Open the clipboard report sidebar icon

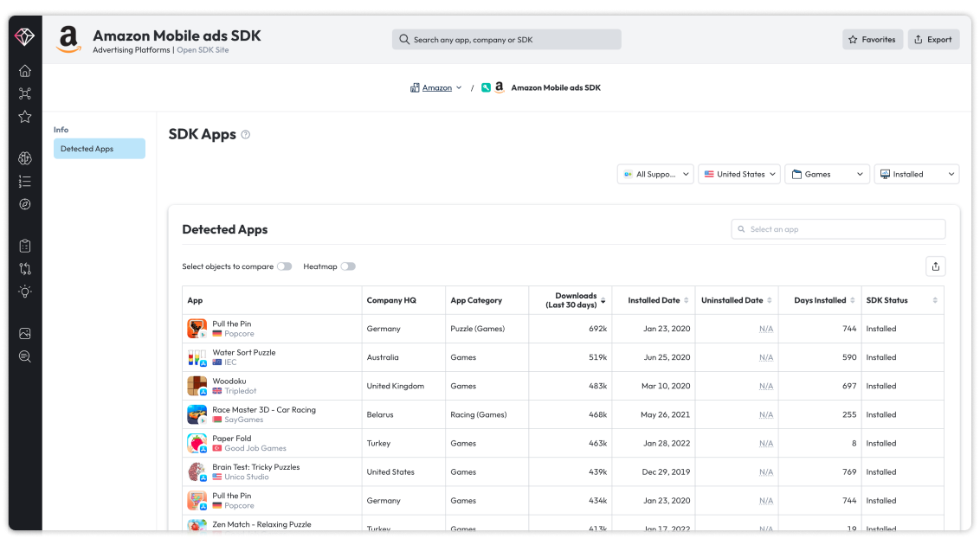[x=25, y=246]
